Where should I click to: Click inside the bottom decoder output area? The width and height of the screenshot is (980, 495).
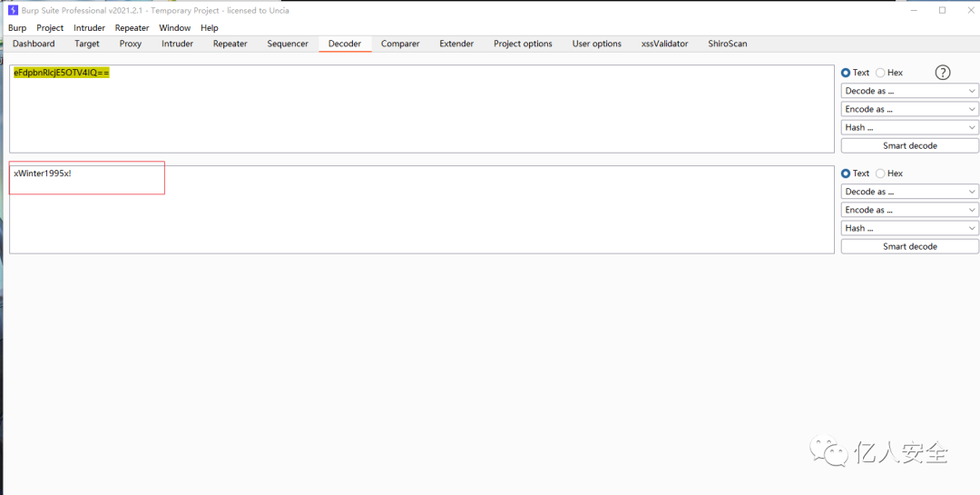point(422,210)
